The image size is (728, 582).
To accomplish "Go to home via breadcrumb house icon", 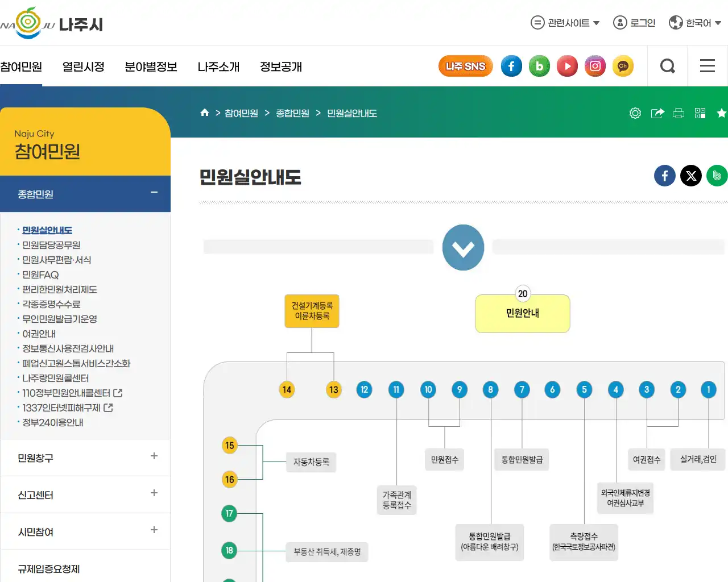I will [x=205, y=113].
